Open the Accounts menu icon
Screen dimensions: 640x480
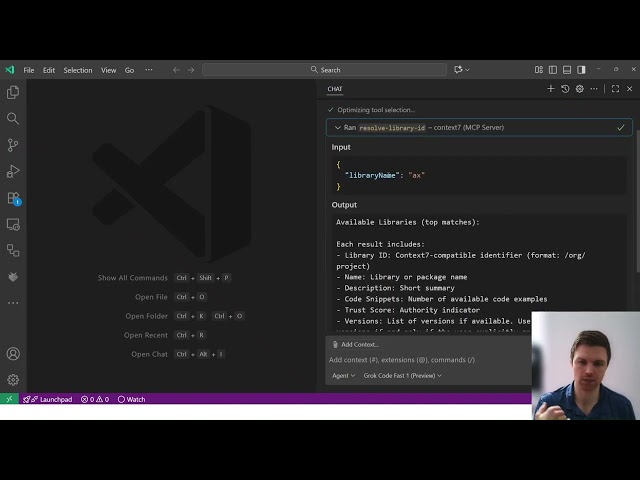pyautogui.click(x=13, y=353)
